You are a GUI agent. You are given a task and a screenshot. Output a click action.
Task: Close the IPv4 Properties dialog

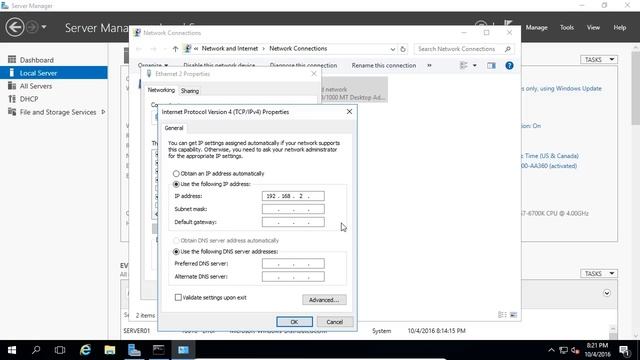[349, 111]
